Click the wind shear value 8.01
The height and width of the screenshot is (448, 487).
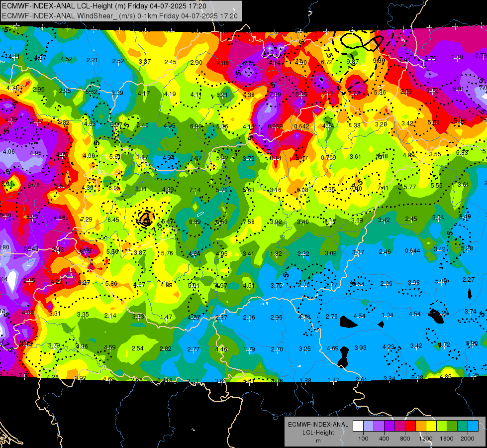[x=7, y=184]
